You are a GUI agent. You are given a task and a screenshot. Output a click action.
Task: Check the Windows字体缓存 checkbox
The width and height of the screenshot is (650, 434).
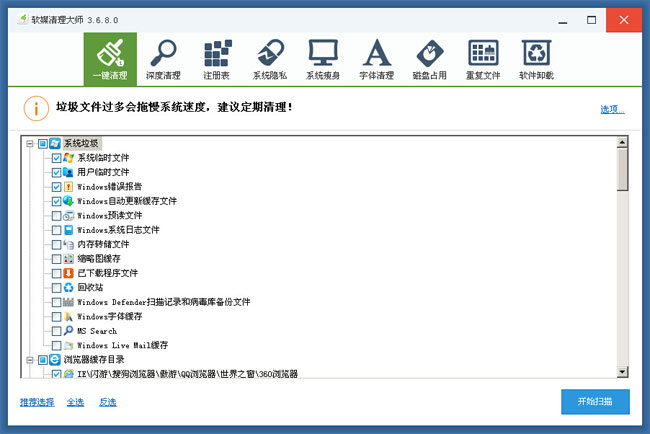56,317
